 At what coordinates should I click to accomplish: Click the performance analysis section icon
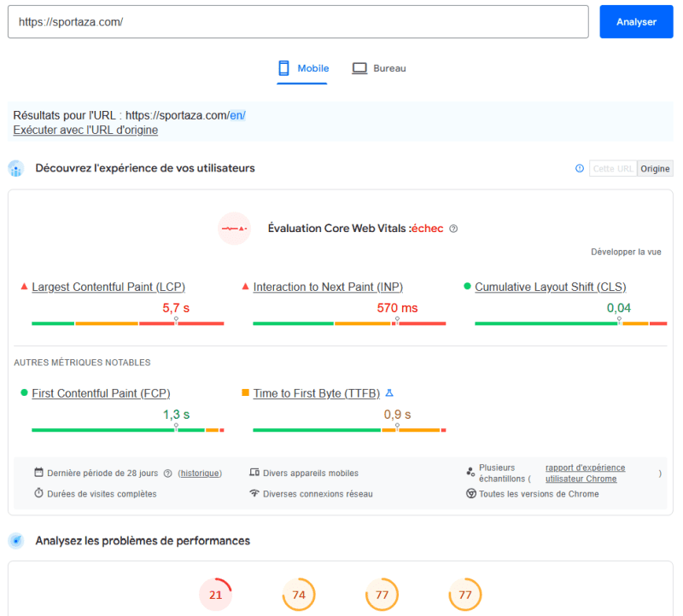point(16,541)
